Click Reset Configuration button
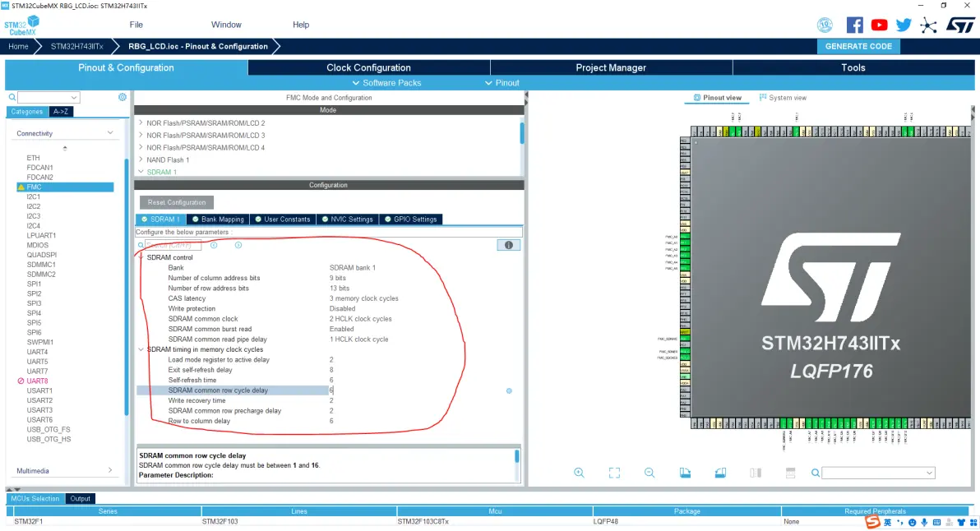The width and height of the screenshot is (980, 531). click(x=176, y=202)
